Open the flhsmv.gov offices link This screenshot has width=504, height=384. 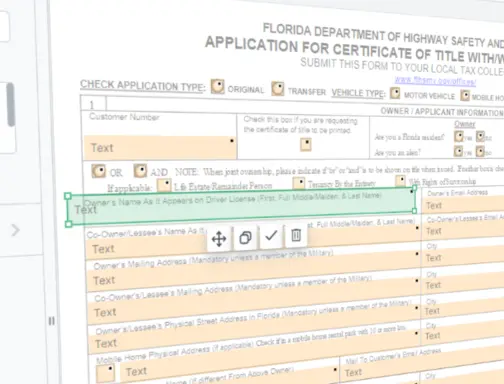[x=435, y=81]
